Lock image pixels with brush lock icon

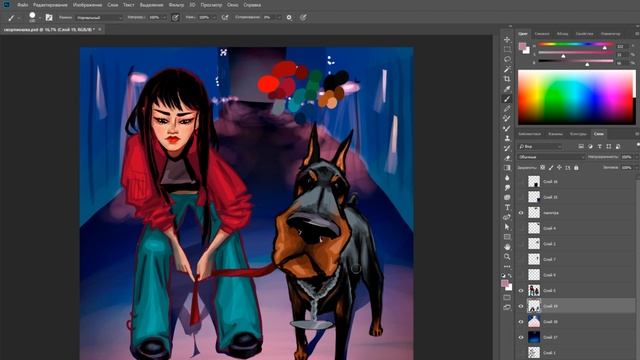(x=551, y=168)
